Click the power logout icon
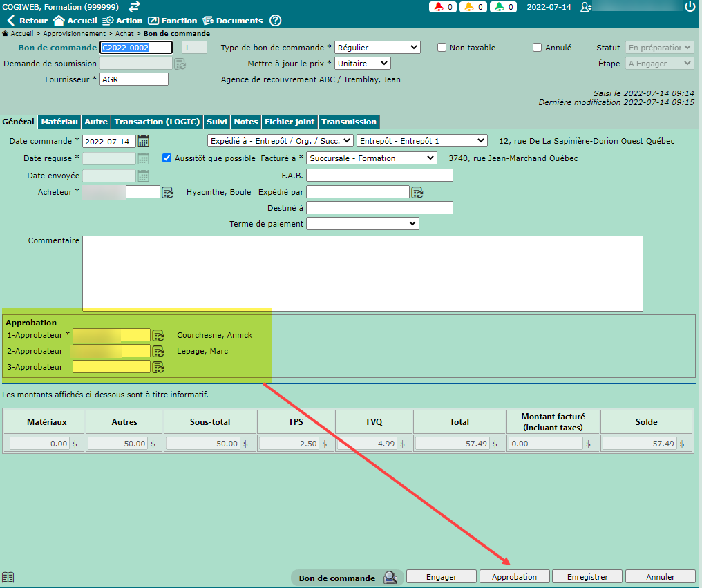This screenshot has width=702, height=588. 690,7
